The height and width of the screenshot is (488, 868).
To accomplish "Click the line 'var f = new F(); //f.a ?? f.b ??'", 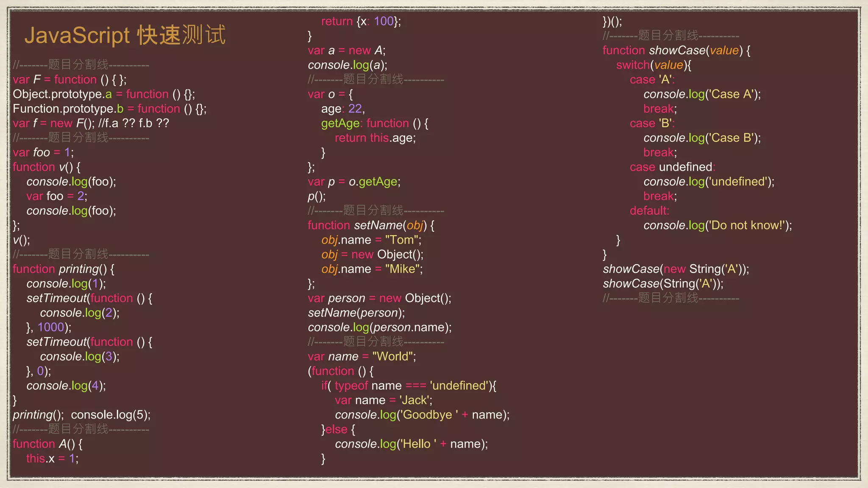I will tap(91, 123).
